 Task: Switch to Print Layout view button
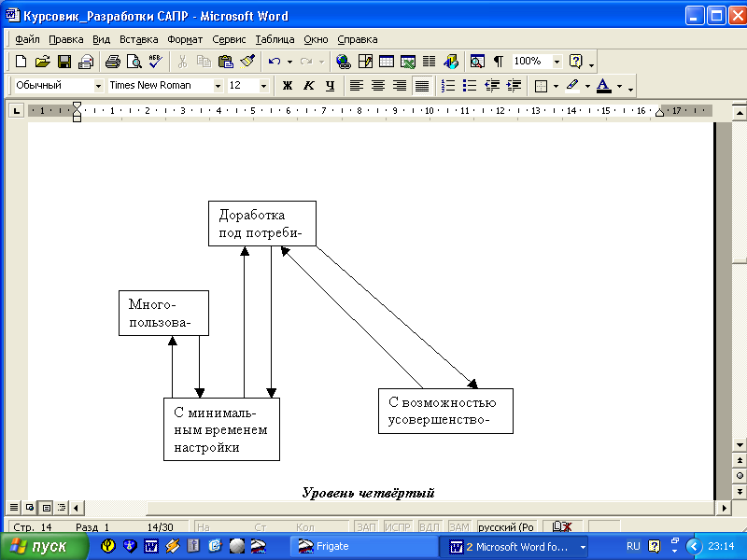click(x=46, y=508)
